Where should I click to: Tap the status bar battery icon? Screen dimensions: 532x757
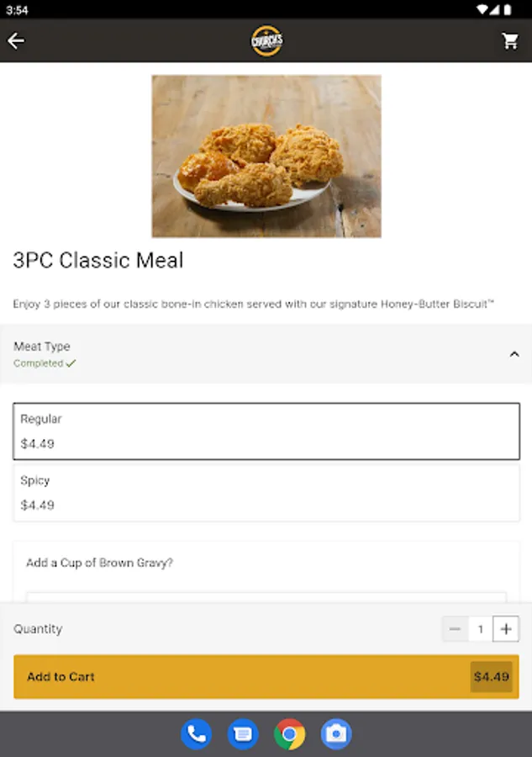pyautogui.click(x=508, y=9)
